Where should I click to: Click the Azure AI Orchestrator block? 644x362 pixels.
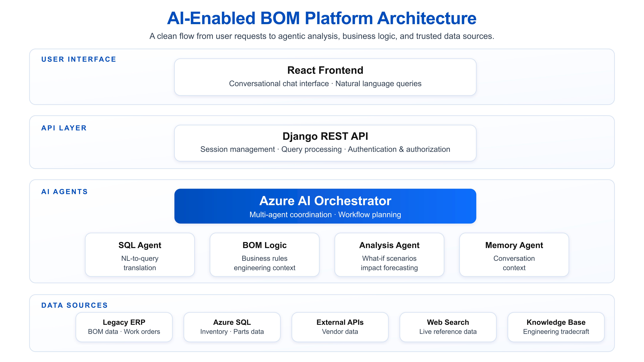click(325, 206)
